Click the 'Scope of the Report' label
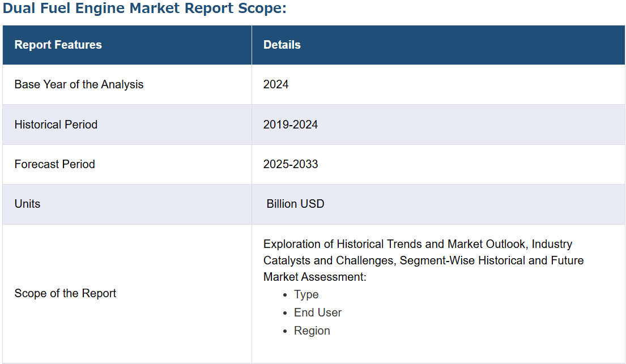626x364 pixels. click(65, 293)
